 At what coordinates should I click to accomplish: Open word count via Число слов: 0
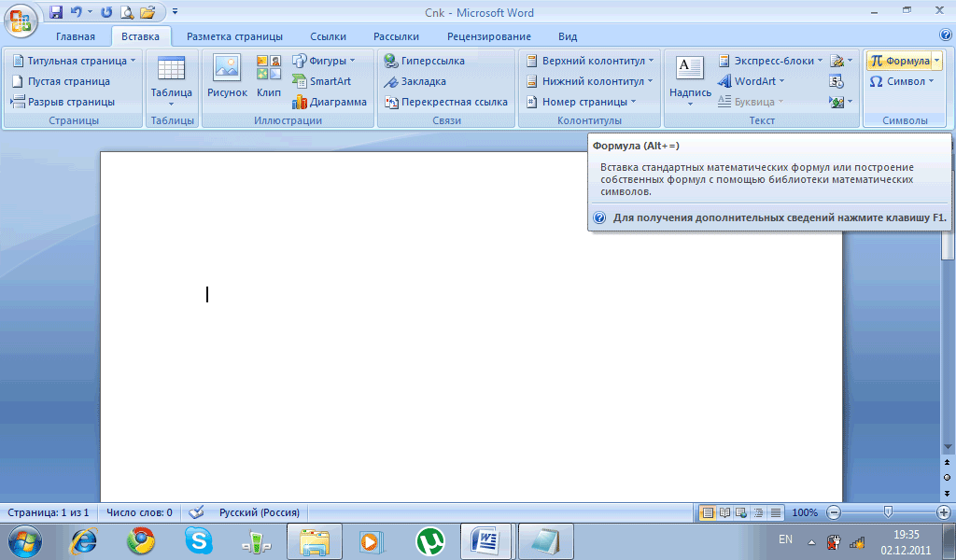pyautogui.click(x=140, y=512)
